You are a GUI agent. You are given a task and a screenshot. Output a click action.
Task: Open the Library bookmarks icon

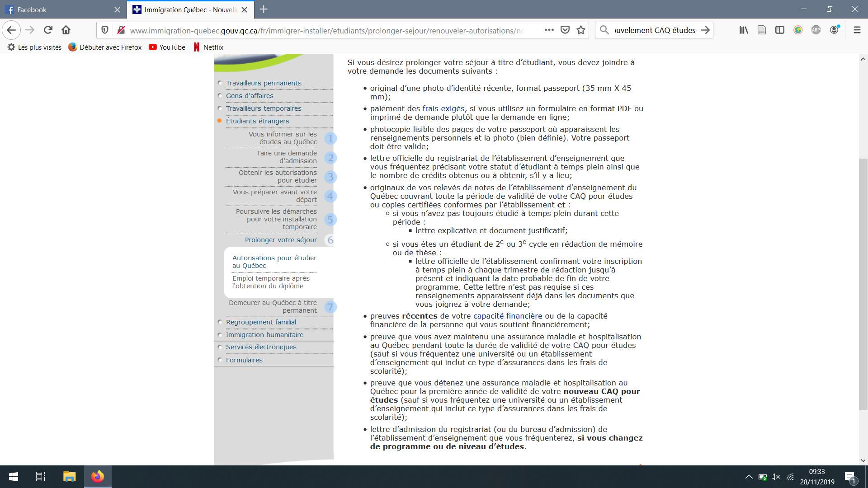point(744,30)
